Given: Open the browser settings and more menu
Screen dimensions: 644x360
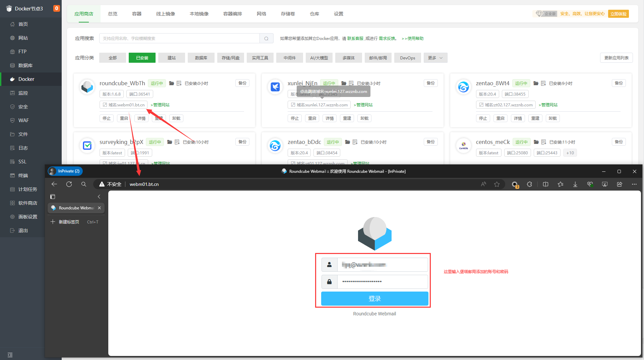Looking at the screenshot, I should coord(634,184).
